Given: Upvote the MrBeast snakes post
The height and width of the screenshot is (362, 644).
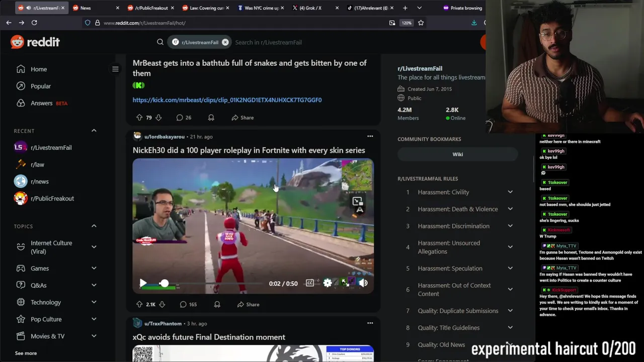Looking at the screenshot, I should pos(139,117).
